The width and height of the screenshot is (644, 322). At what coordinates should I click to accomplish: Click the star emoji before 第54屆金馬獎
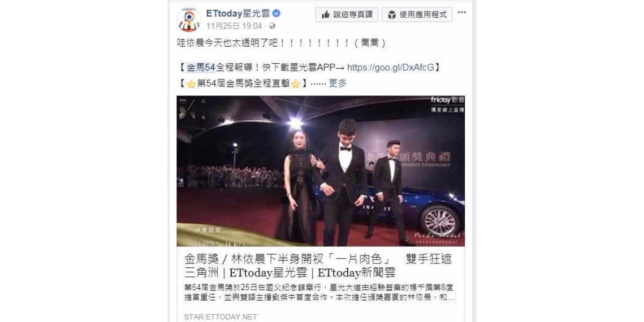pos(190,84)
